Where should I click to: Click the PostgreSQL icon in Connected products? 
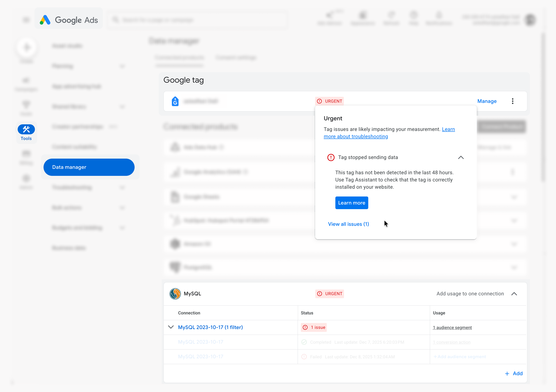pyautogui.click(x=175, y=267)
